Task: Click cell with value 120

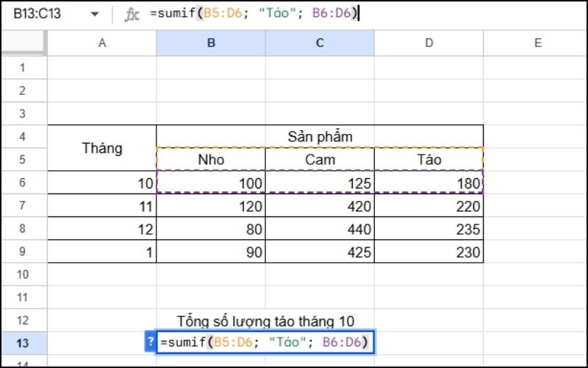Action: [x=211, y=206]
